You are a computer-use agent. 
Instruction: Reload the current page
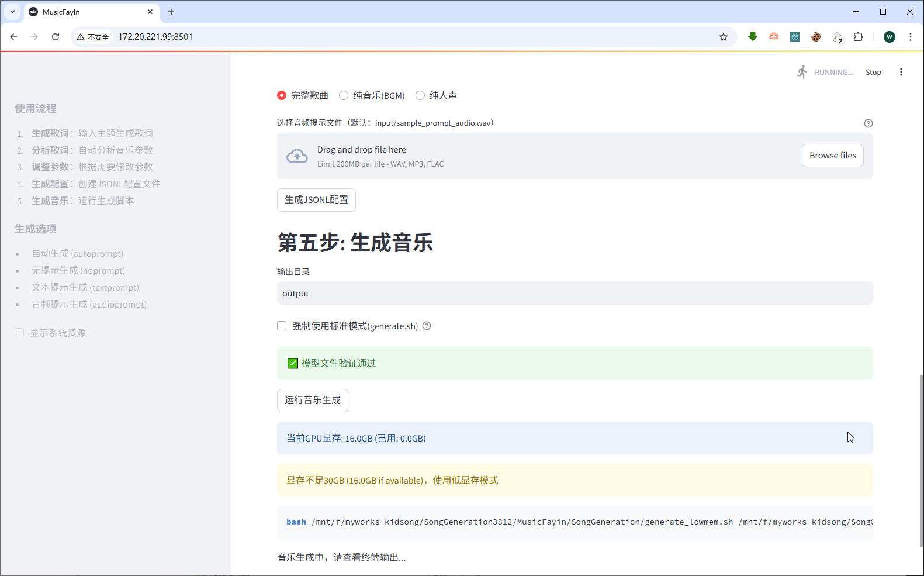56,37
